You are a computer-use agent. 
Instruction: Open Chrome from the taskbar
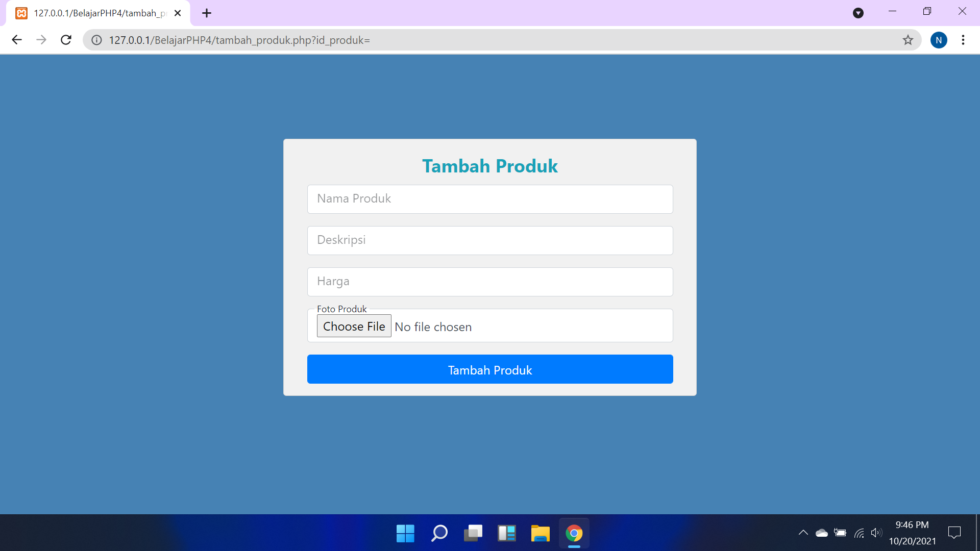pyautogui.click(x=574, y=533)
